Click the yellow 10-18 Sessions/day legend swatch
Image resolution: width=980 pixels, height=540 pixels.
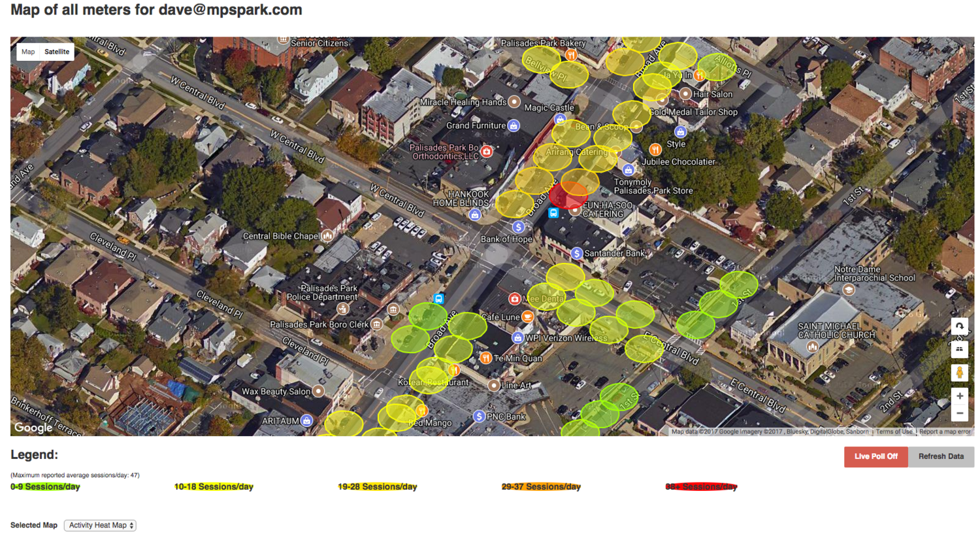coord(214,486)
